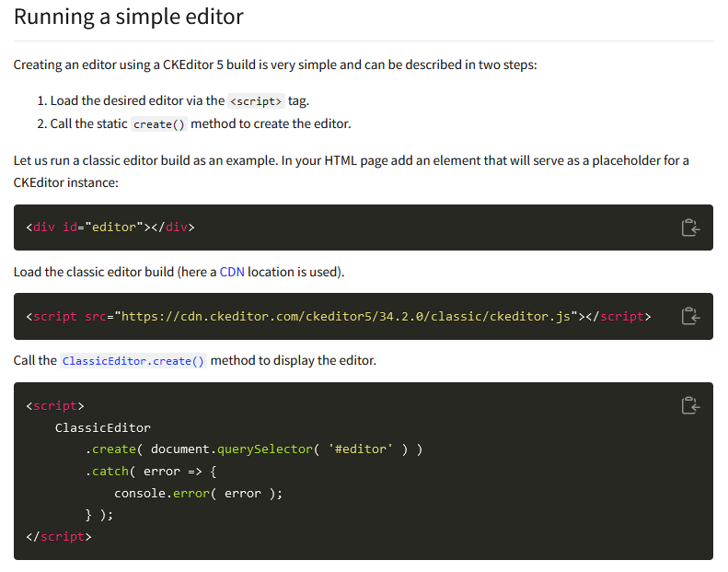728x572 pixels.
Task: Click the closing </script> tag line
Action: click(59, 537)
